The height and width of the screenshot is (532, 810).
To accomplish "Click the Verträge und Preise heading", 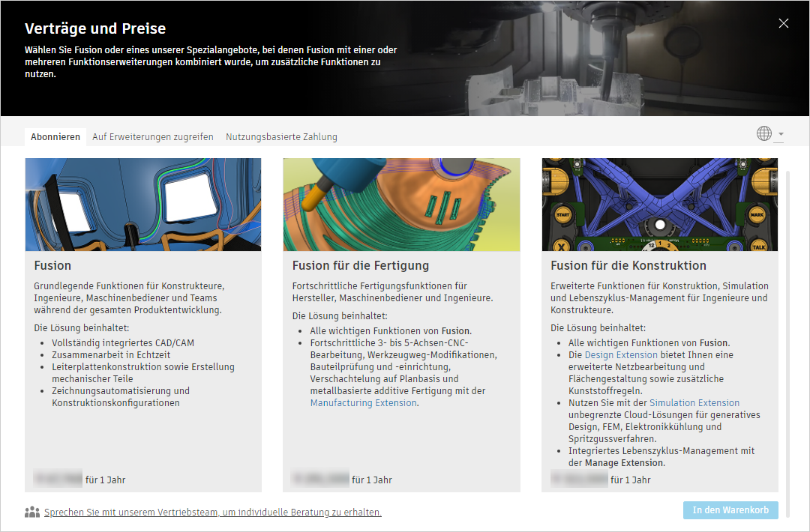I will coord(95,28).
